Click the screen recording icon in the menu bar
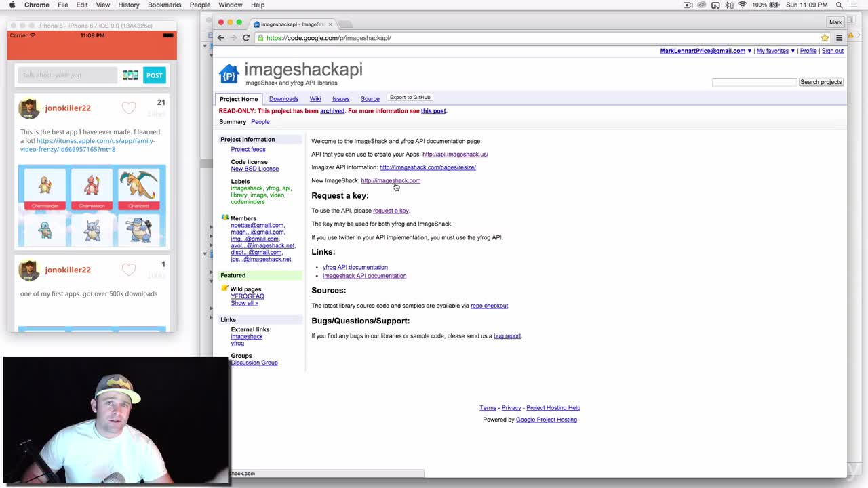 pos(688,5)
